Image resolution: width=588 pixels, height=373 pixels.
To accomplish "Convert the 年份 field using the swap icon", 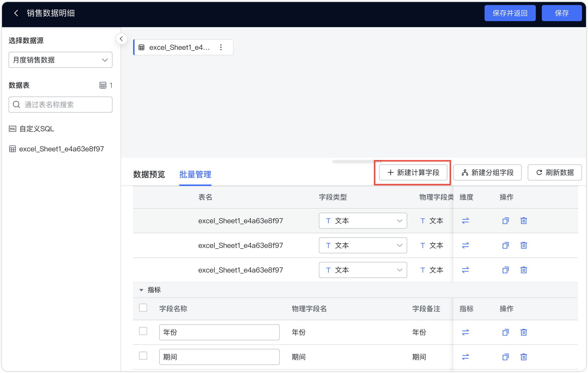I will tap(465, 332).
